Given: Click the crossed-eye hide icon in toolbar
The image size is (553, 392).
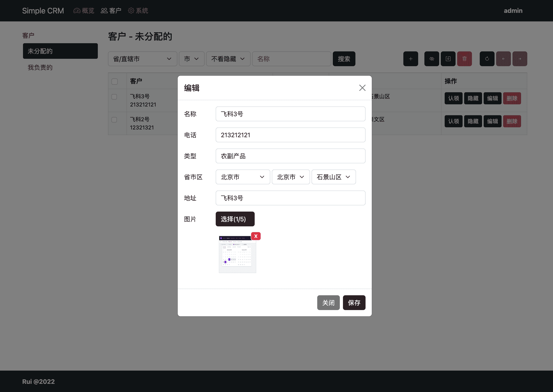Looking at the screenshot, I should point(431,59).
